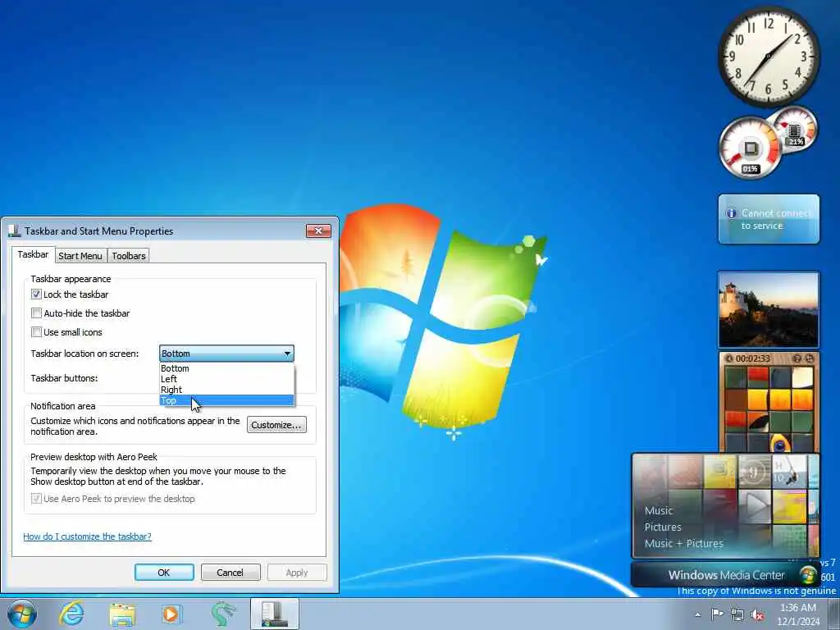Click the play arrow tile in Media Center gadget
This screenshot has height=630, width=840.
click(755, 506)
